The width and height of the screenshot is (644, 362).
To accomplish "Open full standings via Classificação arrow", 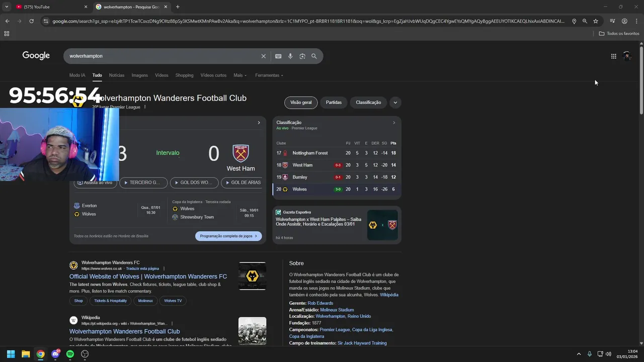I will point(394,123).
